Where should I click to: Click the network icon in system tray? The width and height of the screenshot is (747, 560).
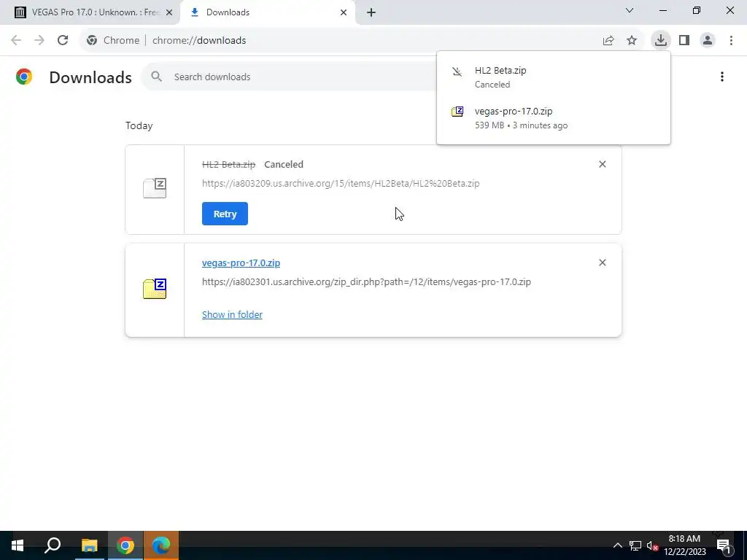[x=635, y=545]
